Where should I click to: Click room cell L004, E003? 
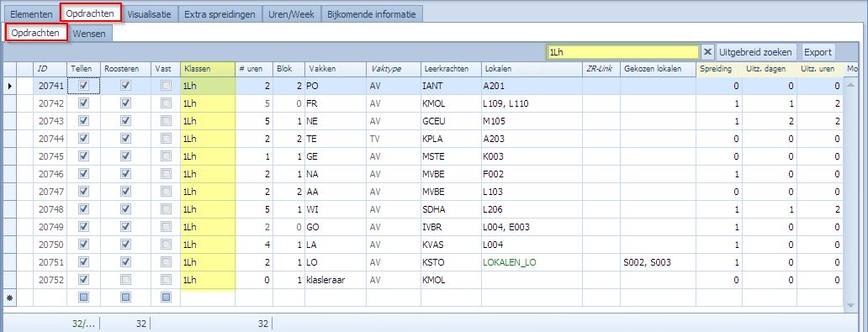pyautogui.click(x=532, y=227)
